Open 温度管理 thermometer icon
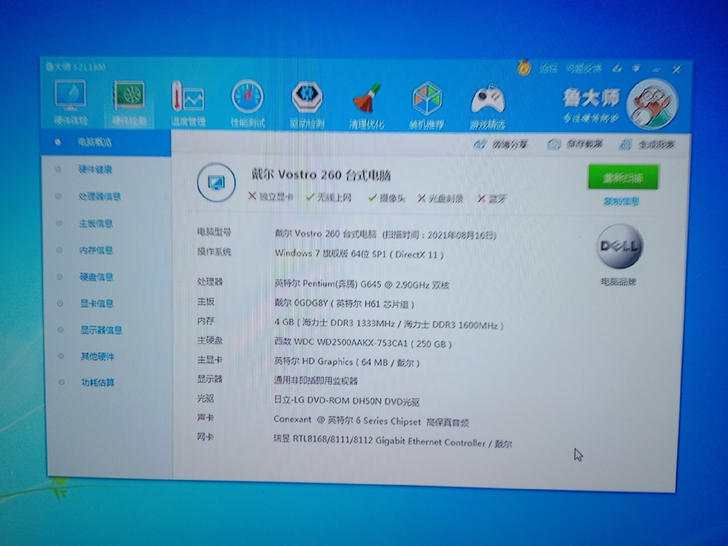The image size is (728, 546). click(x=188, y=104)
